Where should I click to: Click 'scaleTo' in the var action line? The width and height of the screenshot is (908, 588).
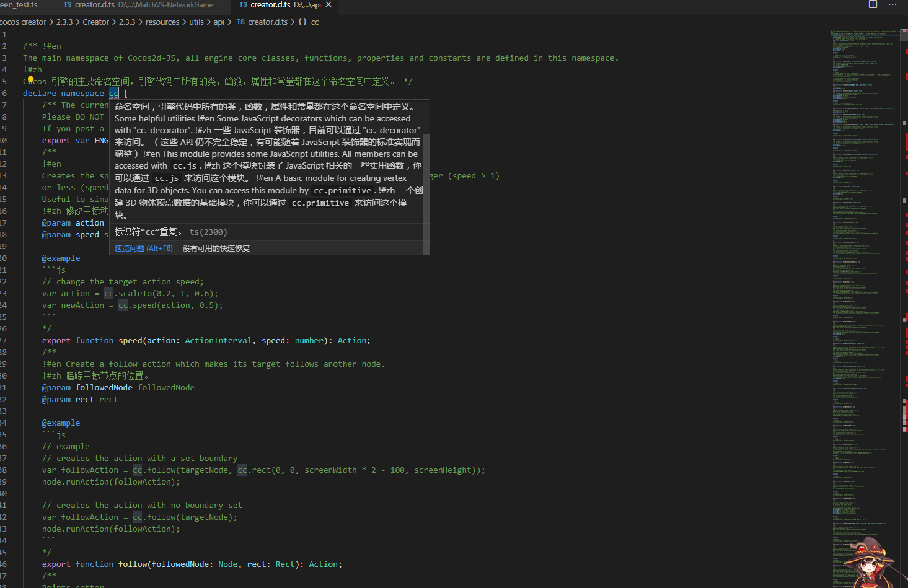(x=135, y=293)
